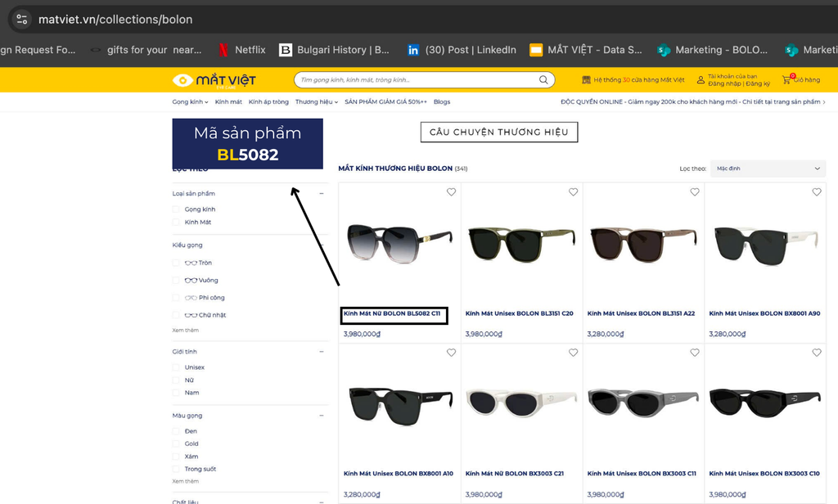This screenshot has height=504, width=838.
Task: Favorite the BOLON BX8001 A90 heart icon
Action: pyautogui.click(x=816, y=192)
